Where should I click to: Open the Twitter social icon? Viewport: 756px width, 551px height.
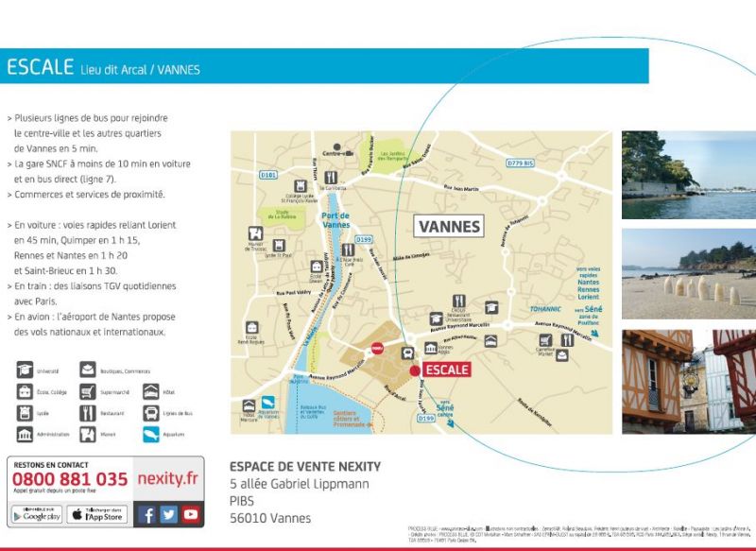169,515
